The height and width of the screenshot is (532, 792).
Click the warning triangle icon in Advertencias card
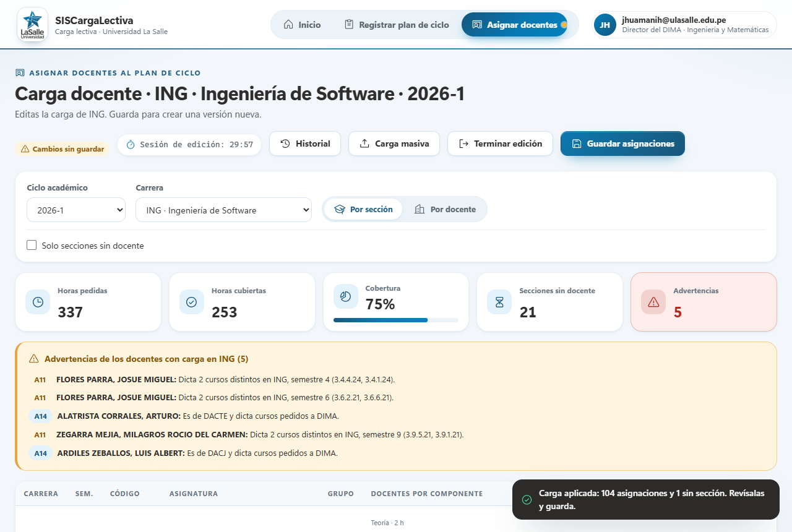pos(653,302)
